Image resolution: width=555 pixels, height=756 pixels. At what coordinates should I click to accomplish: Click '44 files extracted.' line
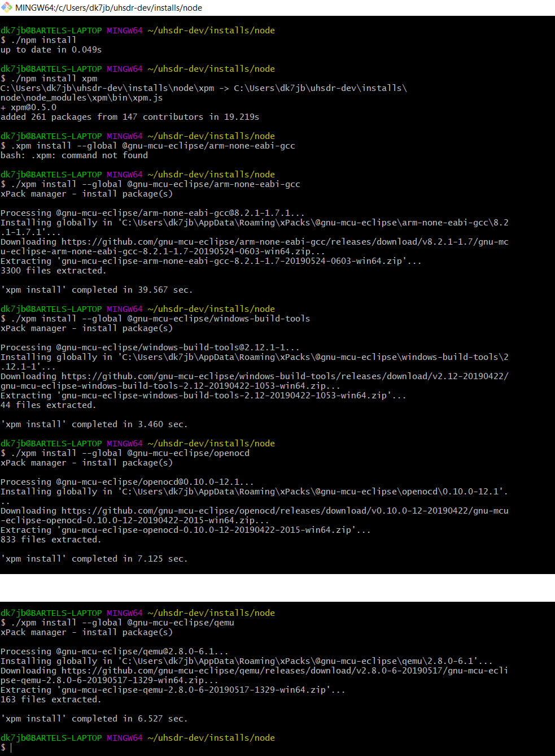point(49,405)
